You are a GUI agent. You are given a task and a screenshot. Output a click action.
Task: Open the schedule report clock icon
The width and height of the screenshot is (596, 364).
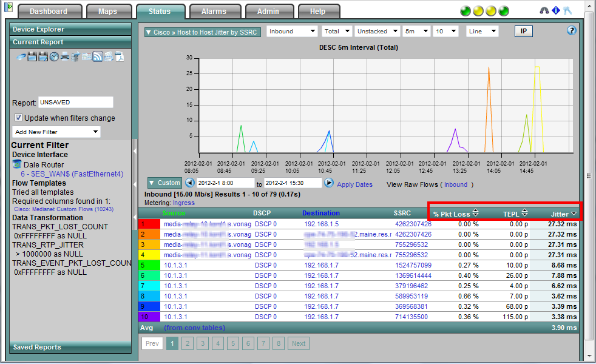[x=54, y=57]
